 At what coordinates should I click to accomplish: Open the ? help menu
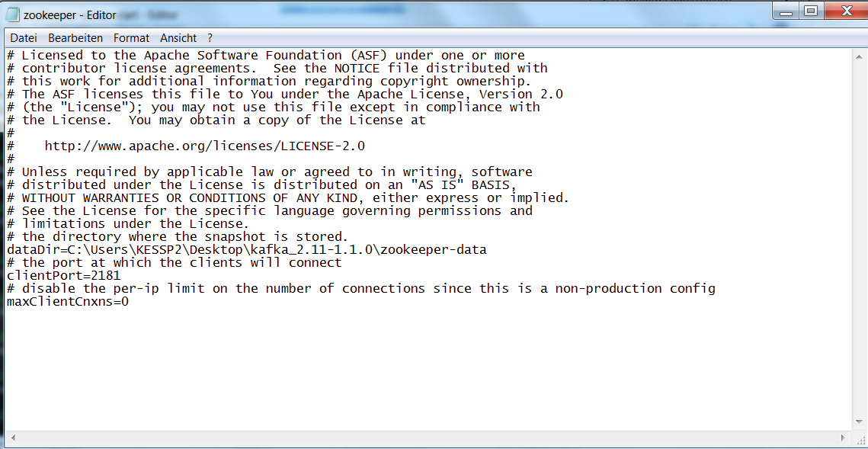[210, 38]
